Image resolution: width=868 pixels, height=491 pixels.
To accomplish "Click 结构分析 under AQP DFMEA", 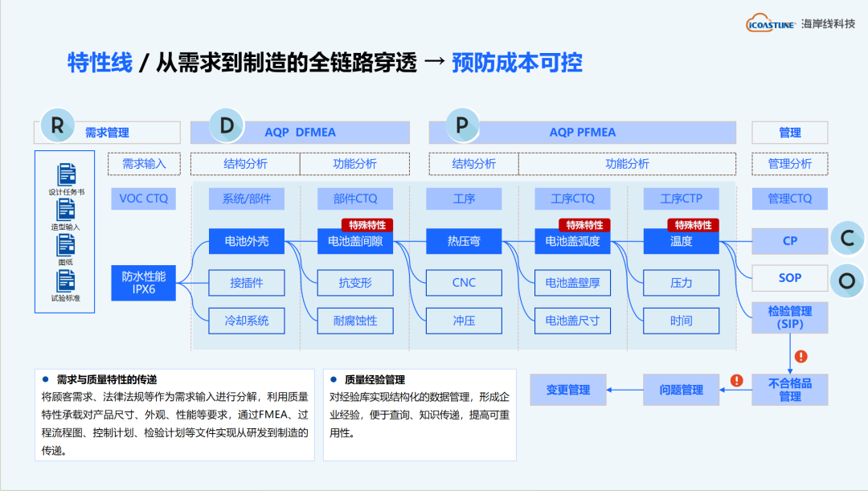I will click(x=245, y=164).
